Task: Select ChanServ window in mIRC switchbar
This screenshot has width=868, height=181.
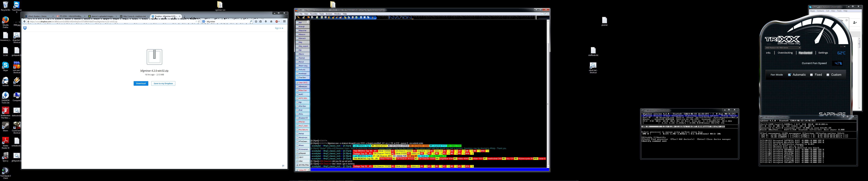Action: 302,78
